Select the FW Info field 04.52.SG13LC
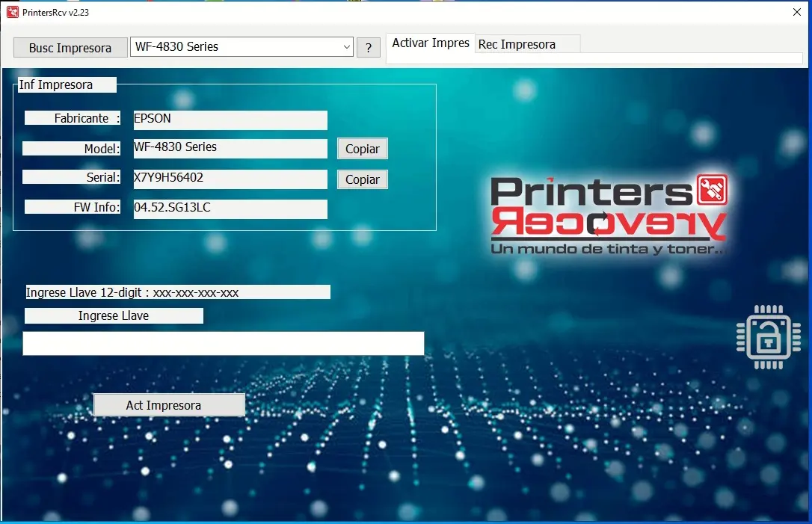Image resolution: width=812 pixels, height=524 pixels. pyautogui.click(x=230, y=209)
